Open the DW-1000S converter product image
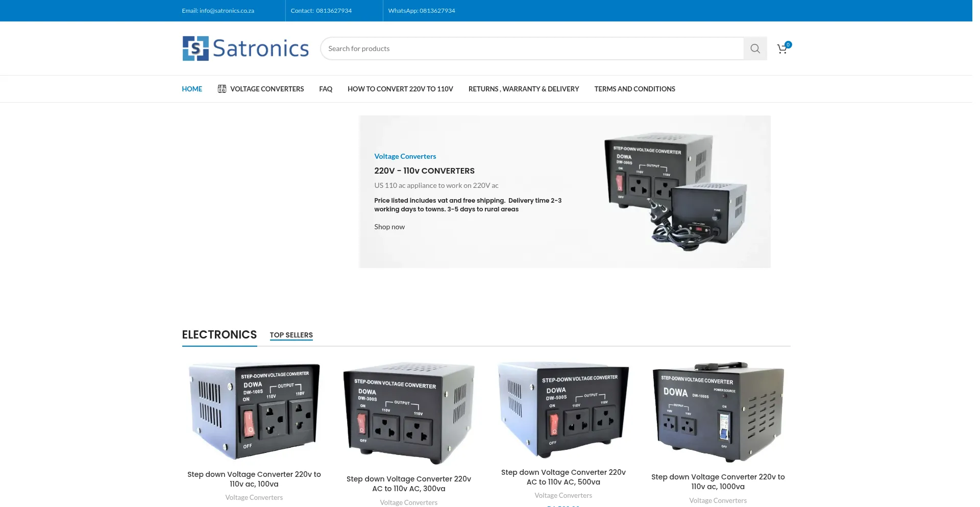Screen dimensions: 980x507 [x=718, y=412]
